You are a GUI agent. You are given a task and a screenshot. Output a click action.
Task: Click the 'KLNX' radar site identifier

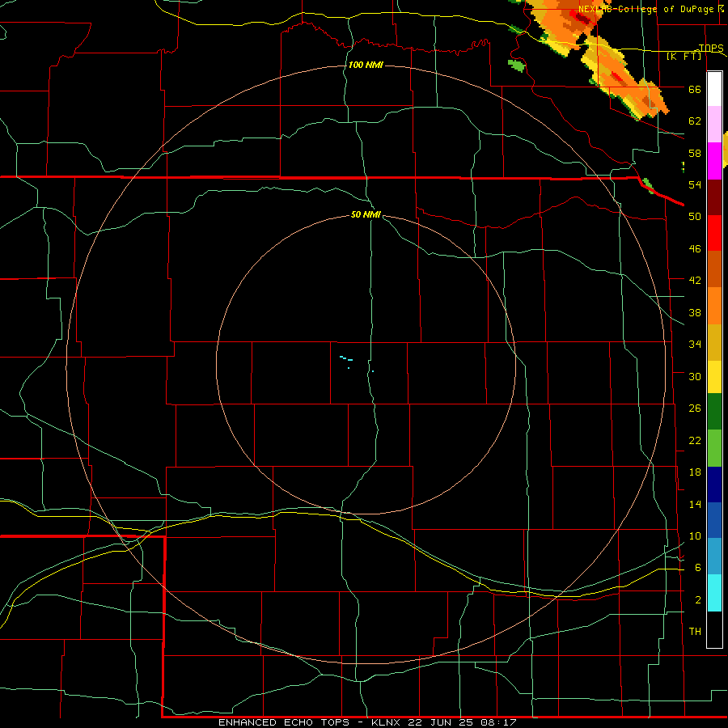(386, 722)
